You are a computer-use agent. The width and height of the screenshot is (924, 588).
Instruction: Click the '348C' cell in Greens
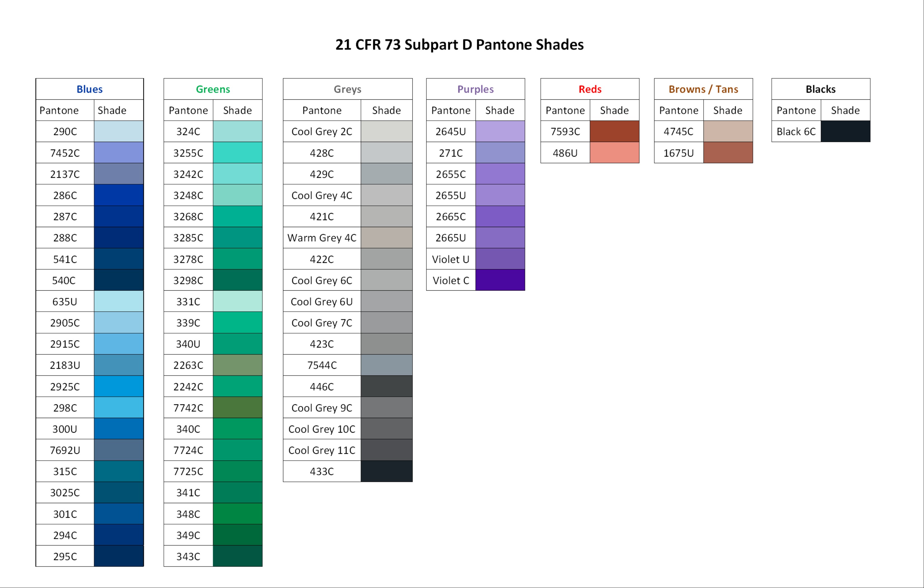point(188,514)
